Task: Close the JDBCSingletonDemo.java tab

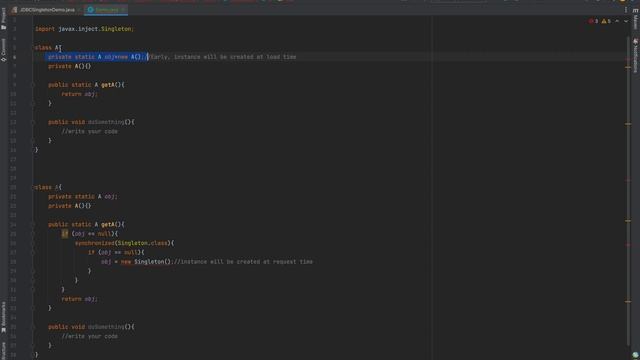Action: click(x=79, y=9)
